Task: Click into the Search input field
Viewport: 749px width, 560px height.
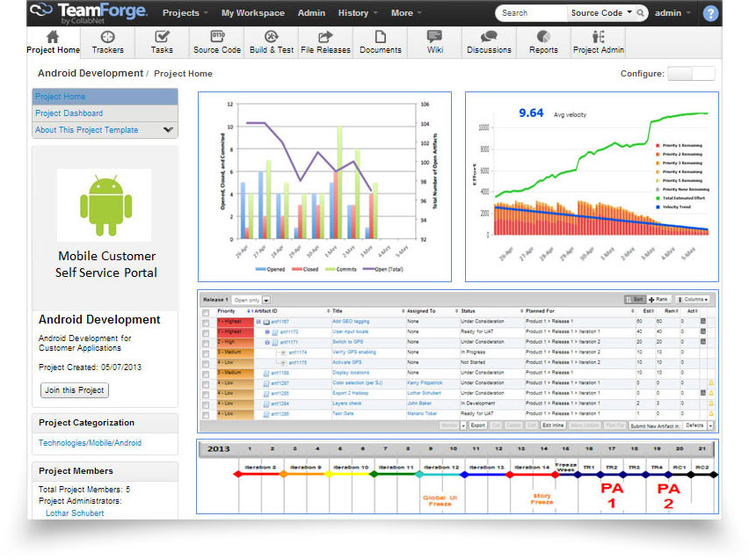Action: [x=530, y=13]
